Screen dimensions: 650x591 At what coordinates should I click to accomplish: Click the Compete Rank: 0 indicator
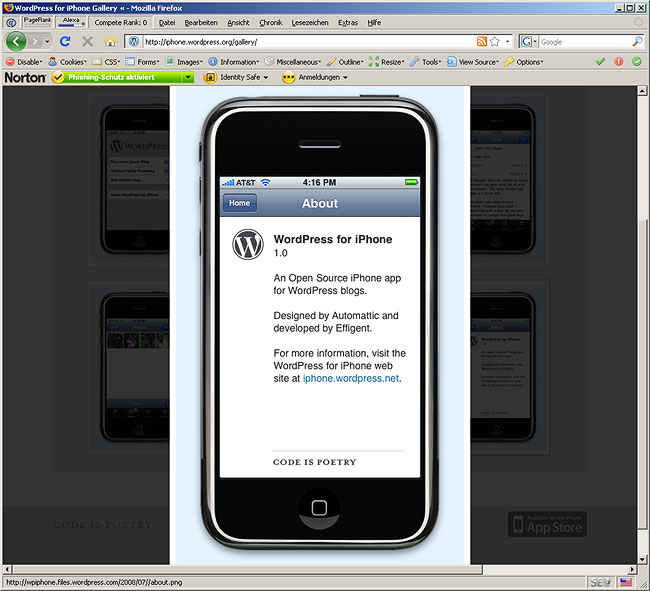121,22
